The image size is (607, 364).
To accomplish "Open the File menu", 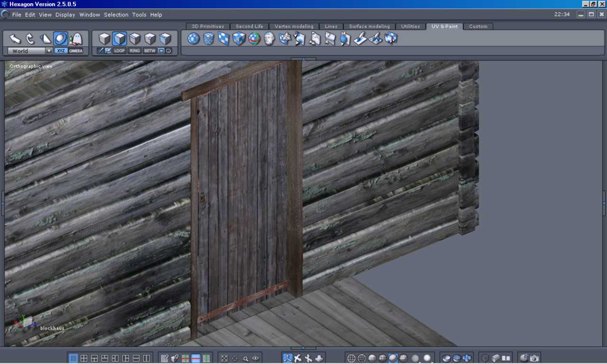I will click(x=17, y=15).
